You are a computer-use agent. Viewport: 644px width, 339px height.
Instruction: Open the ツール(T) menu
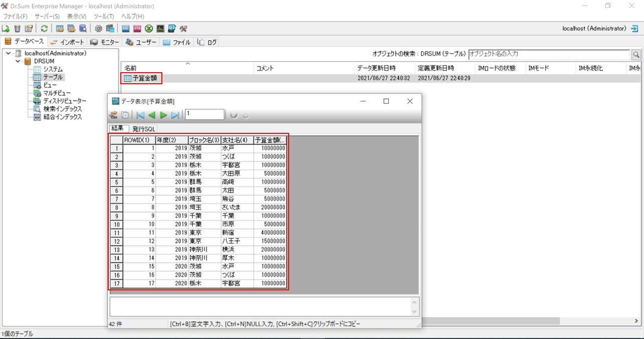[104, 17]
